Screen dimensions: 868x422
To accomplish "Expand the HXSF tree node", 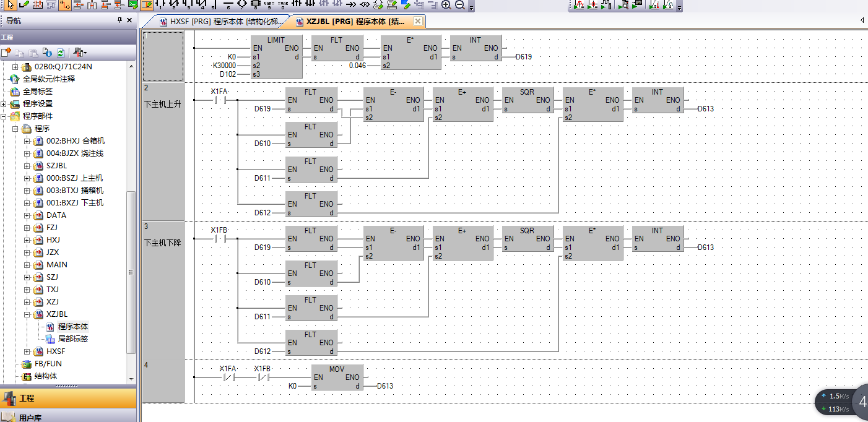I will pos(27,351).
